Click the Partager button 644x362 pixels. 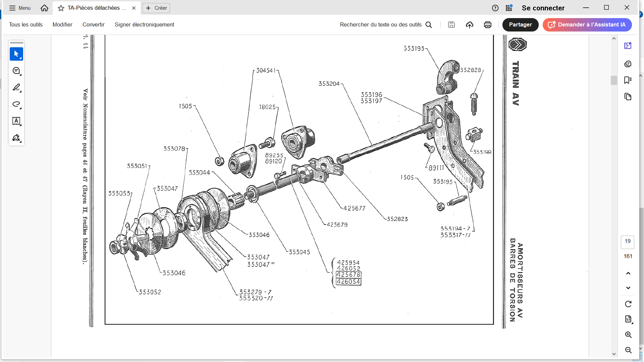(520, 25)
